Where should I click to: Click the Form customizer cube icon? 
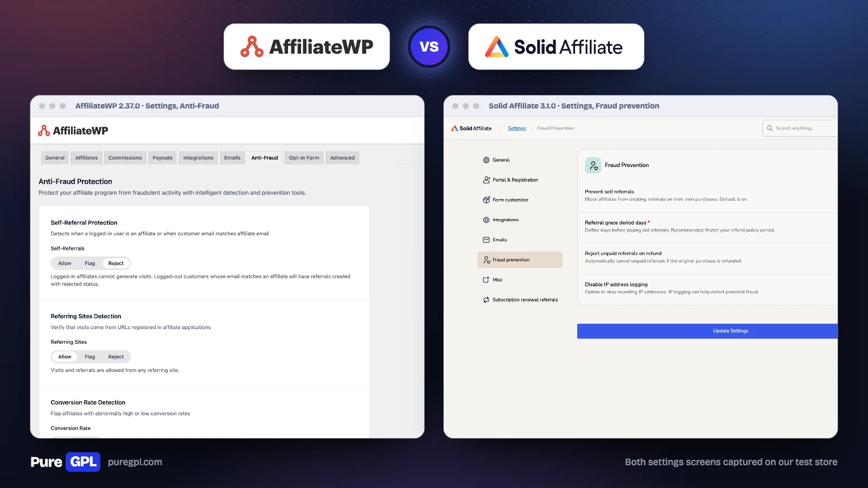point(486,200)
